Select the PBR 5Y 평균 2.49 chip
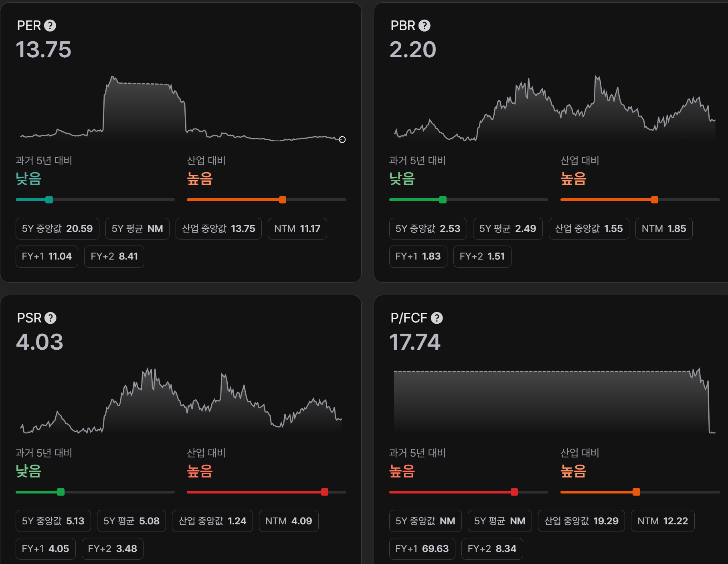The height and width of the screenshot is (564, 728). (x=508, y=229)
